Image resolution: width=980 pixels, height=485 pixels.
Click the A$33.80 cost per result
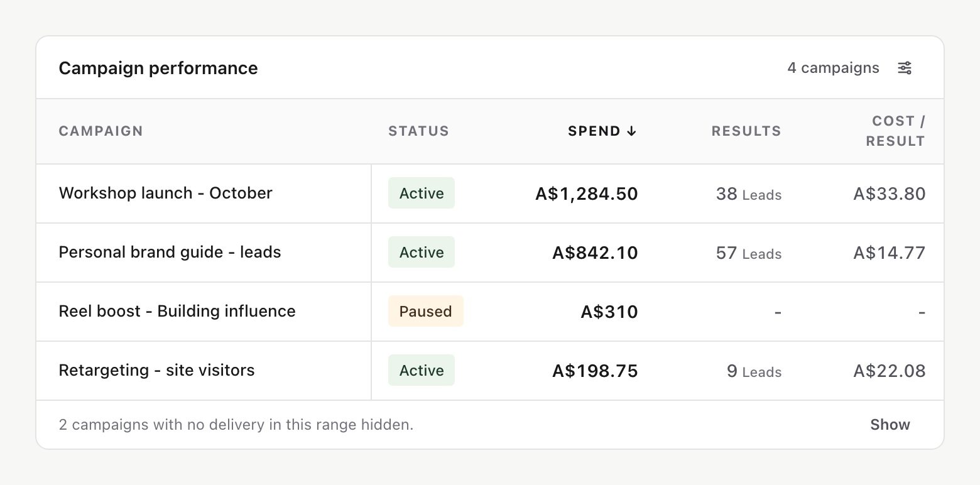(x=890, y=193)
